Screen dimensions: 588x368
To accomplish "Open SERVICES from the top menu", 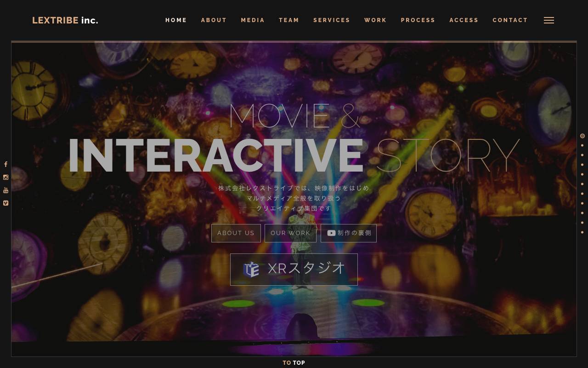I will pos(332,20).
